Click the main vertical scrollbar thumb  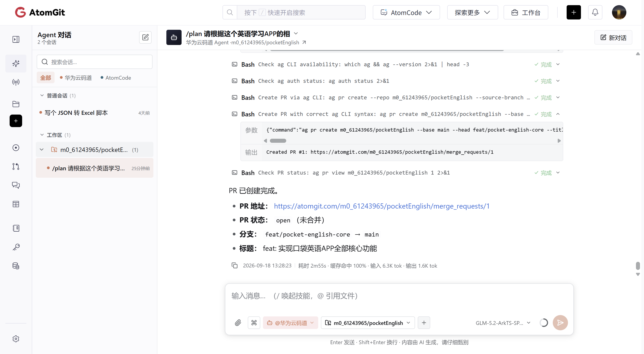click(x=638, y=265)
